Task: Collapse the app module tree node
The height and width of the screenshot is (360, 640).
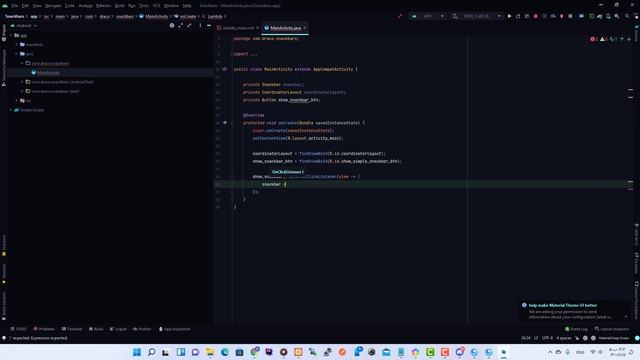Action: 11,36
